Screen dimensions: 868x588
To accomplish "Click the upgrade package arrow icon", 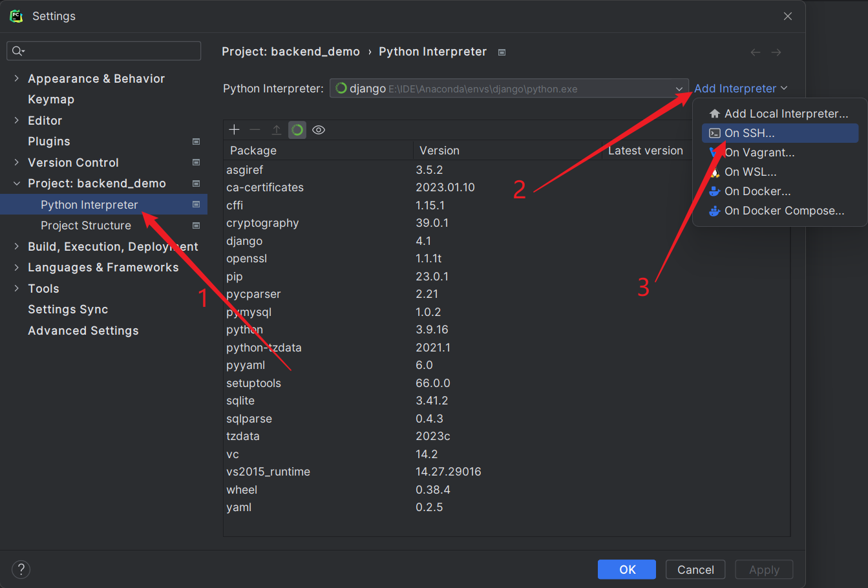I will click(x=276, y=130).
